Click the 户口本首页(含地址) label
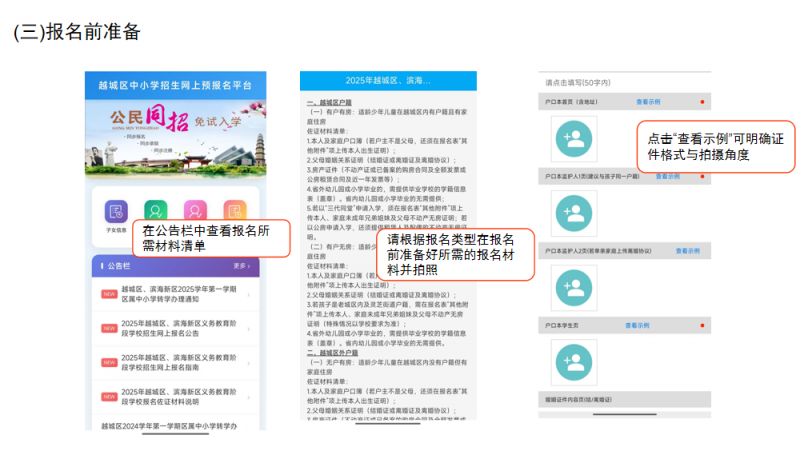Screen dimensions: 808x463 [x=571, y=102]
